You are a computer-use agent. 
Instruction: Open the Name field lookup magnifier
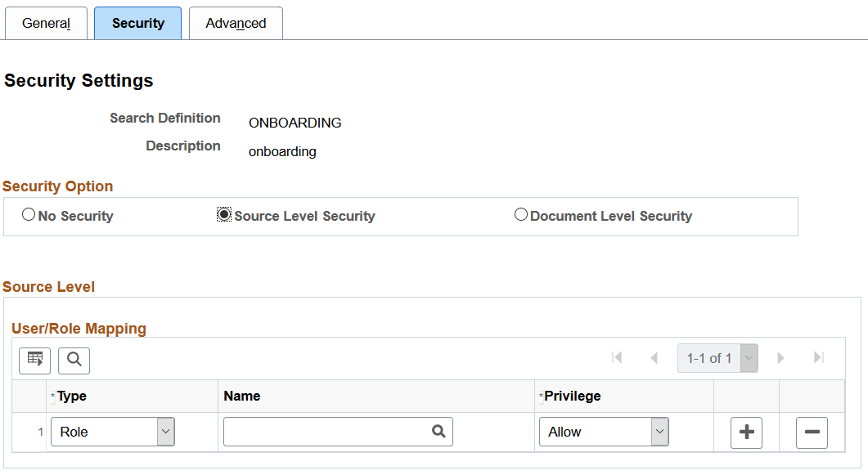[x=439, y=432]
